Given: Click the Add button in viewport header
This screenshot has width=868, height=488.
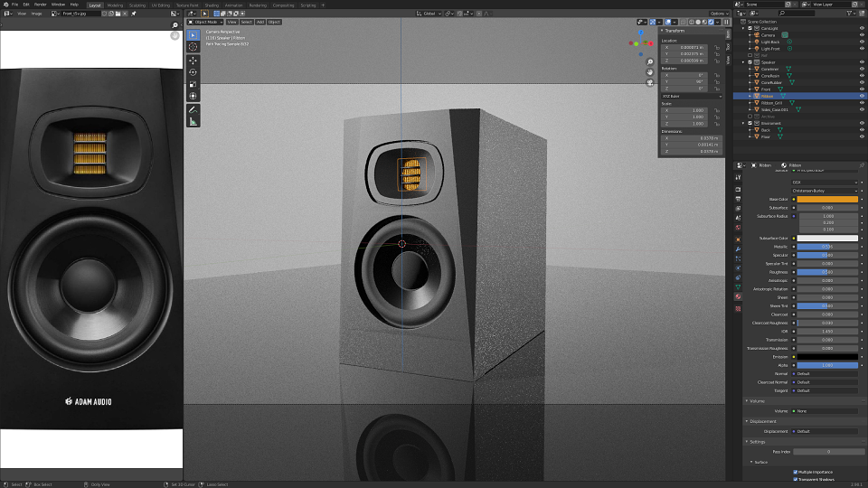Looking at the screenshot, I should coord(260,22).
